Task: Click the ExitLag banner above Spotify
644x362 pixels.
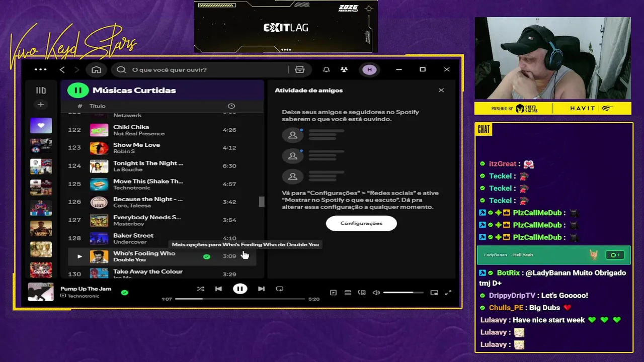Action: (x=286, y=26)
